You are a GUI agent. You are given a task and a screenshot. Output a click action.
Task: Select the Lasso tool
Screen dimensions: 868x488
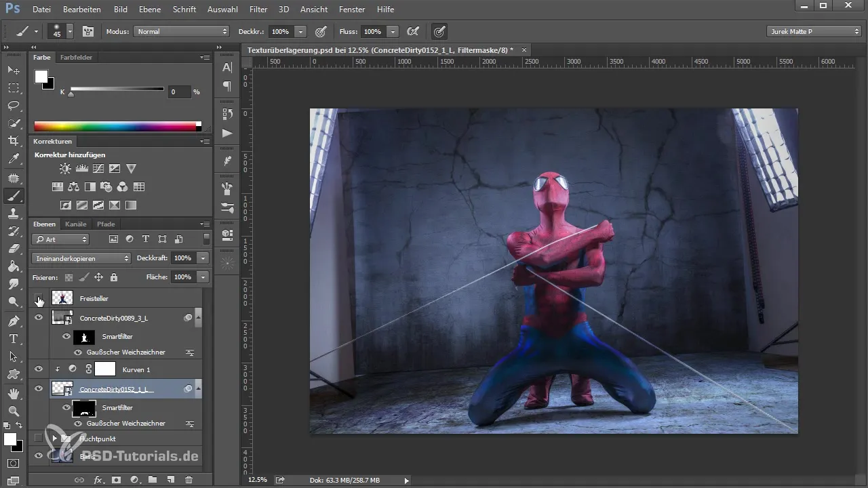(x=14, y=105)
